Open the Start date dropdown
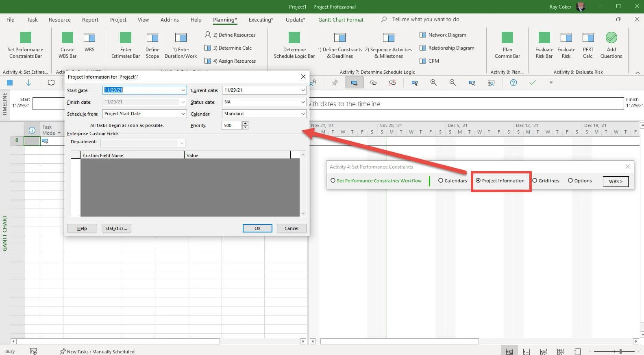Viewport: 644px width, 355px height. coord(183,90)
